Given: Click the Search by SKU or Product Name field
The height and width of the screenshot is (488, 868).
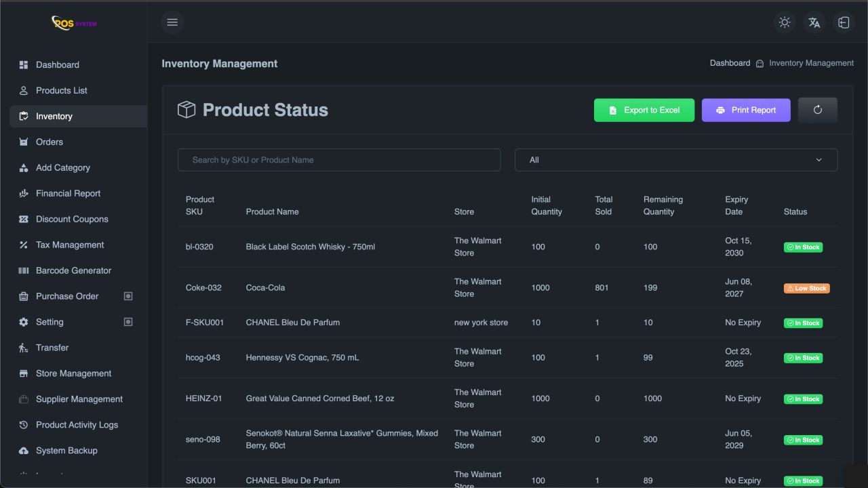Looking at the screenshot, I should tap(339, 160).
